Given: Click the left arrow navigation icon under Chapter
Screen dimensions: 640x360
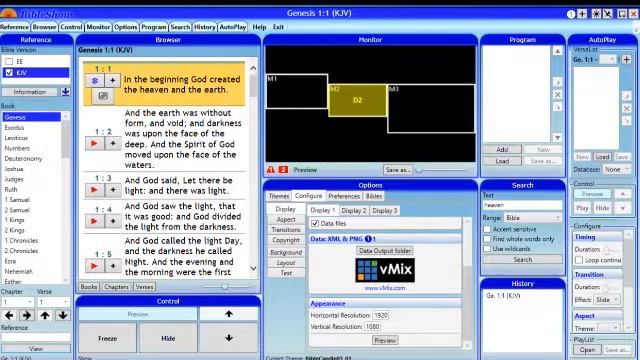Looking at the screenshot, I should (9, 315).
